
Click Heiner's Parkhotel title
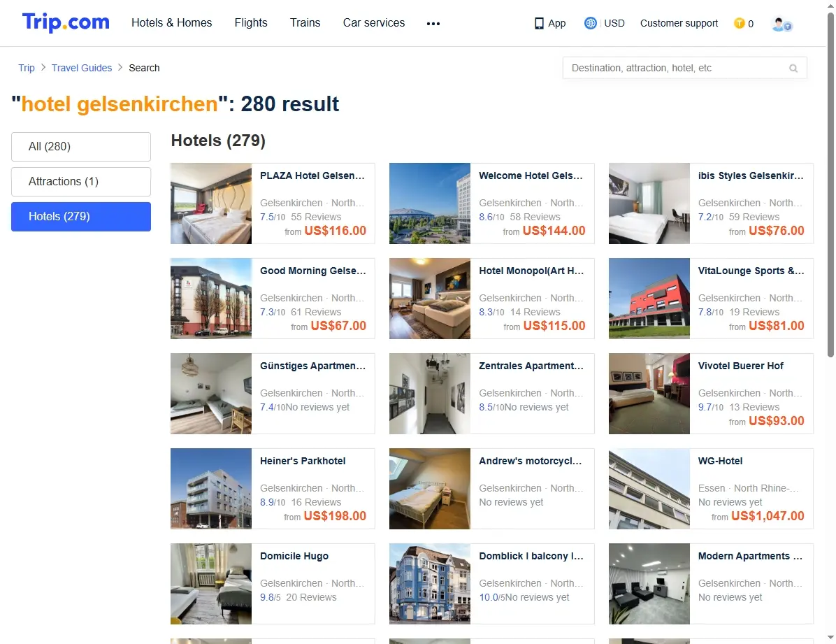[303, 461]
